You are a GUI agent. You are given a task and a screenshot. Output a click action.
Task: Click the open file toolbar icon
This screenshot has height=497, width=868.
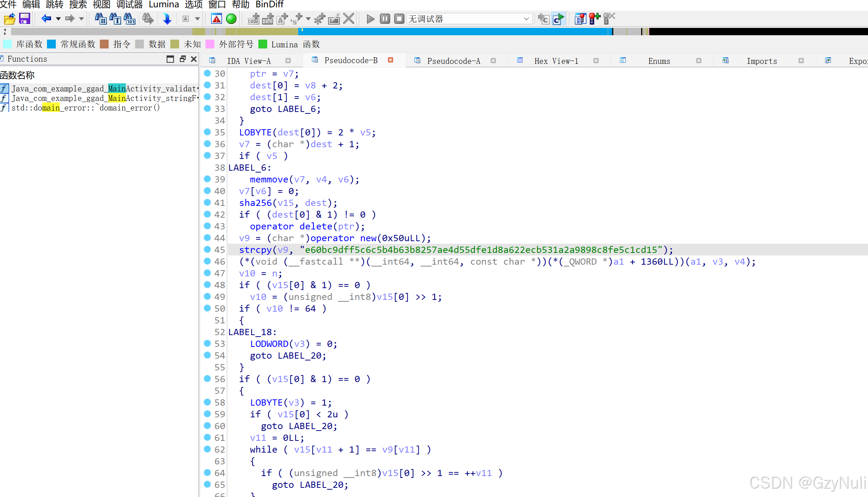(x=10, y=18)
